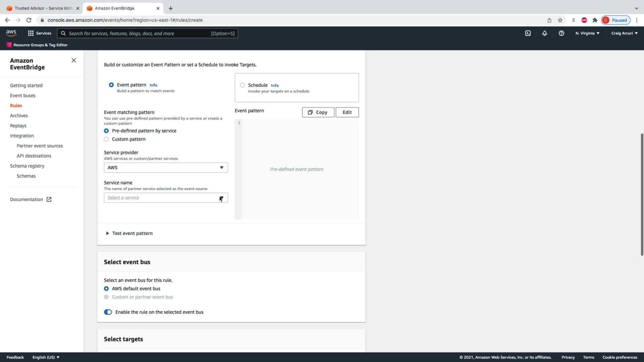
Task: Open the Service provider AWS dropdown
Action: tap(166, 168)
